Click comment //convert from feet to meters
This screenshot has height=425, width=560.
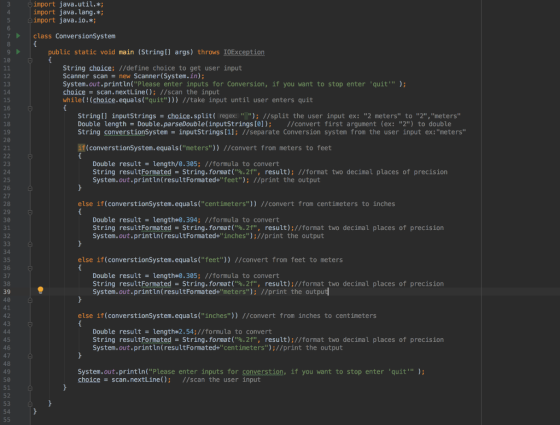(289, 260)
